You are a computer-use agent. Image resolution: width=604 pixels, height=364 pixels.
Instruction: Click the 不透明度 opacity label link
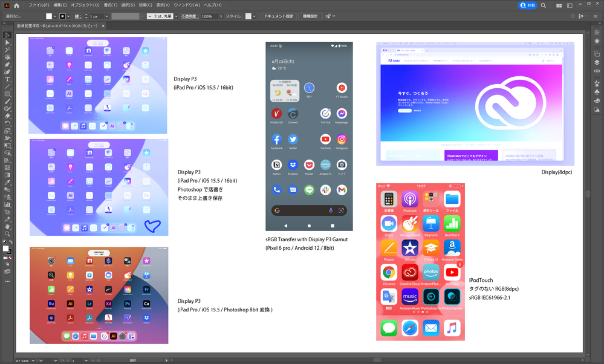click(189, 16)
